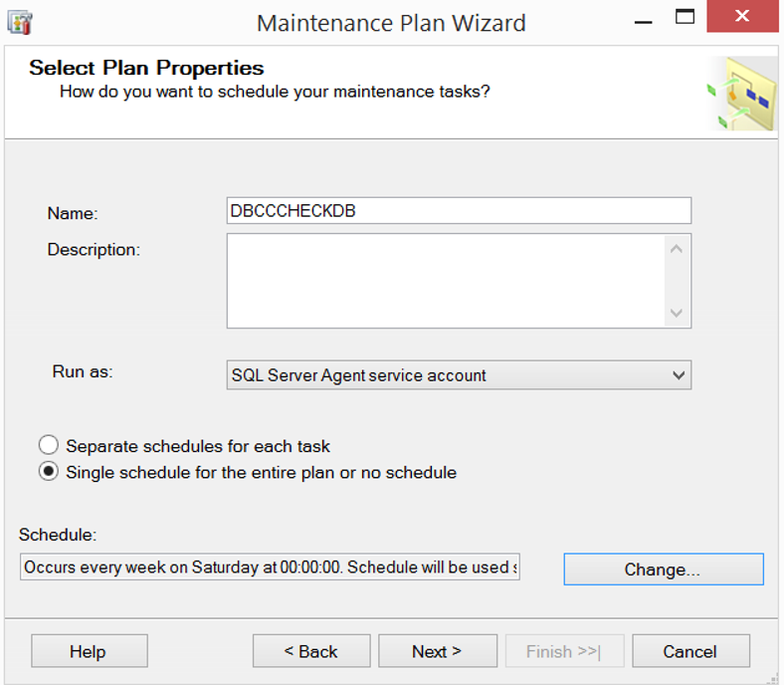The image size is (784, 685).
Task: Select Separate schedules for each task
Action: [x=49, y=445]
